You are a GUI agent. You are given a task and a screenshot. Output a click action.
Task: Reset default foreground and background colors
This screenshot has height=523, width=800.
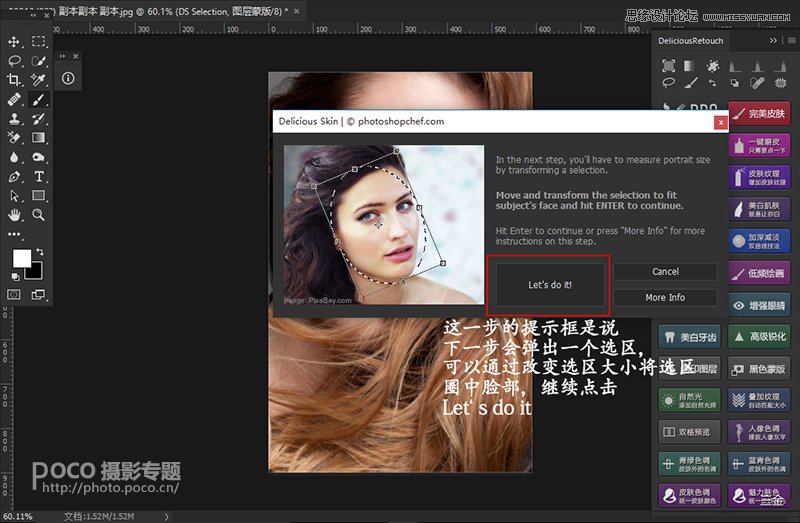point(15,277)
